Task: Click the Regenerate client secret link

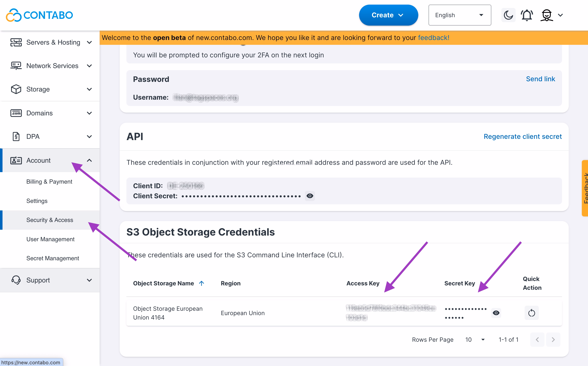Action: tap(523, 136)
